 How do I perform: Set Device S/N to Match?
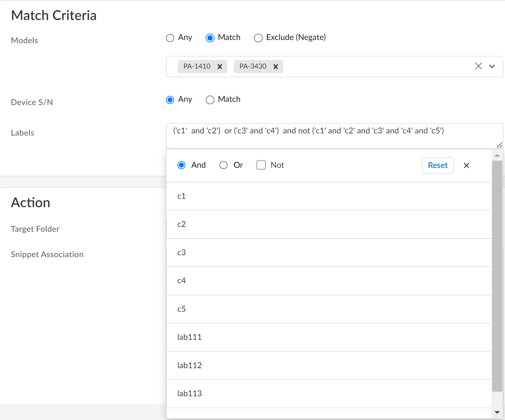(210, 100)
